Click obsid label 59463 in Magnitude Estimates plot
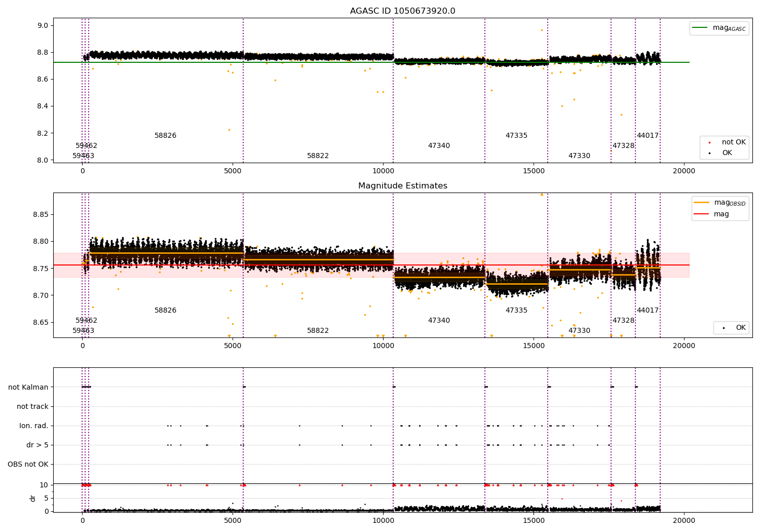Image resolution: width=760 pixels, height=532 pixels. pyautogui.click(x=83, y=331)
